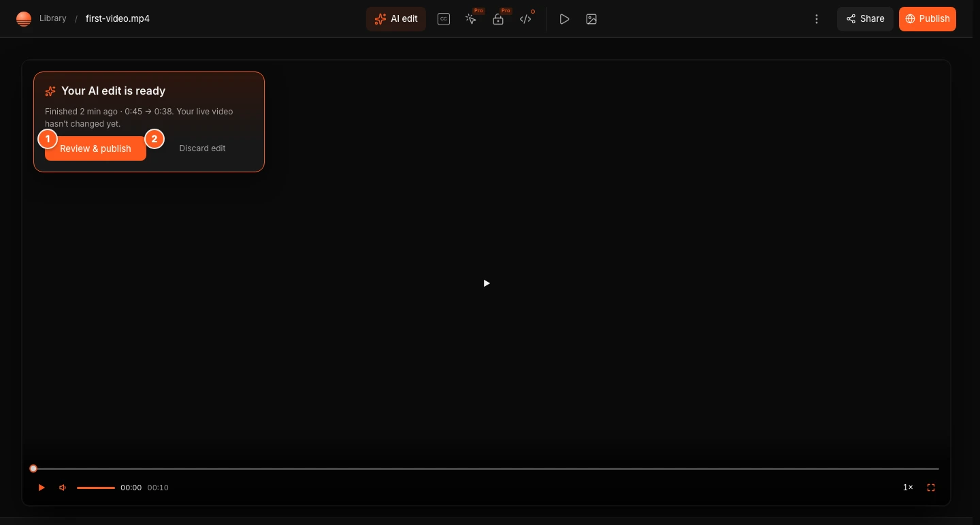Click the "Your AI edit is ready" heading
This screenshot has height=525, width=980.
(114, 91)
